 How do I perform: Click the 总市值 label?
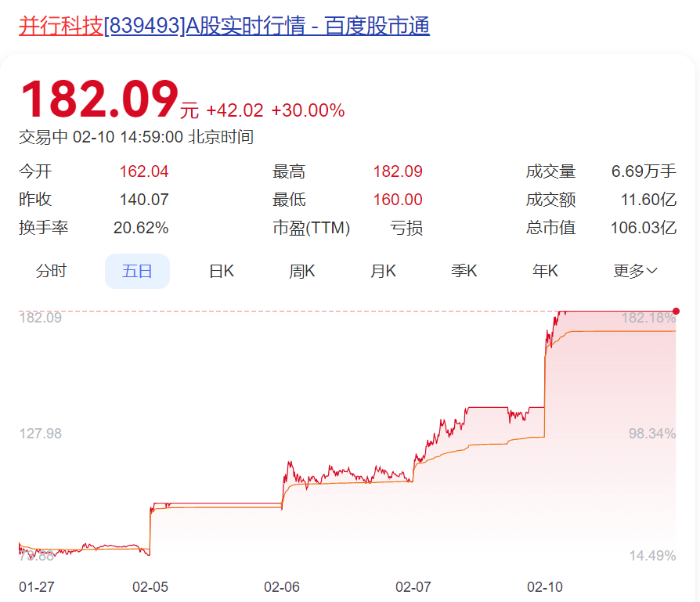point(551,228)
